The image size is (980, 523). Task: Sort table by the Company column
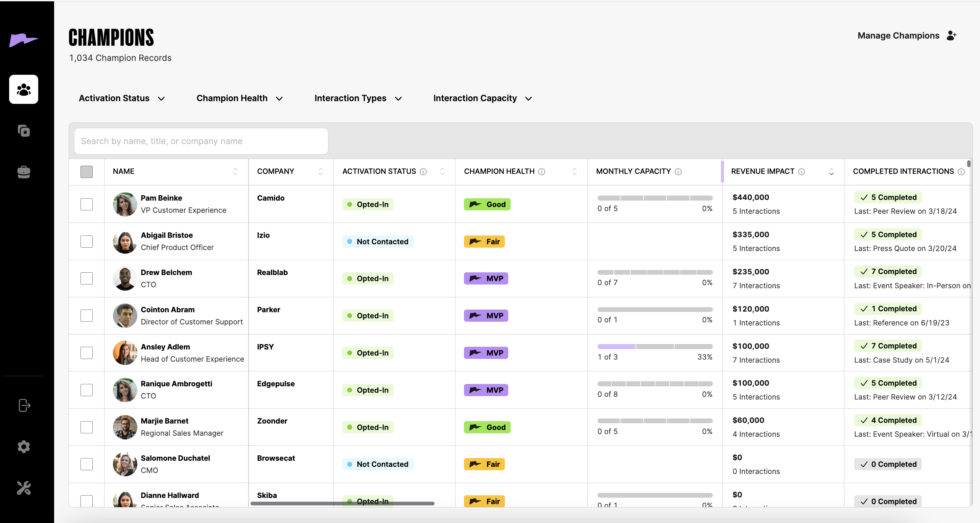(x=320, y=172)
